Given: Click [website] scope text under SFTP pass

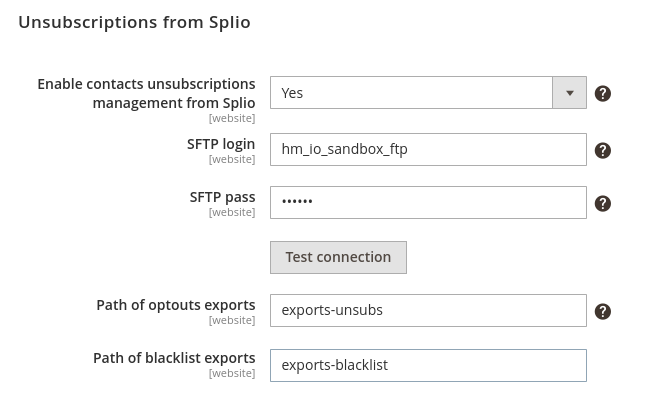Looking at the screenshot, I should point(231,213).
